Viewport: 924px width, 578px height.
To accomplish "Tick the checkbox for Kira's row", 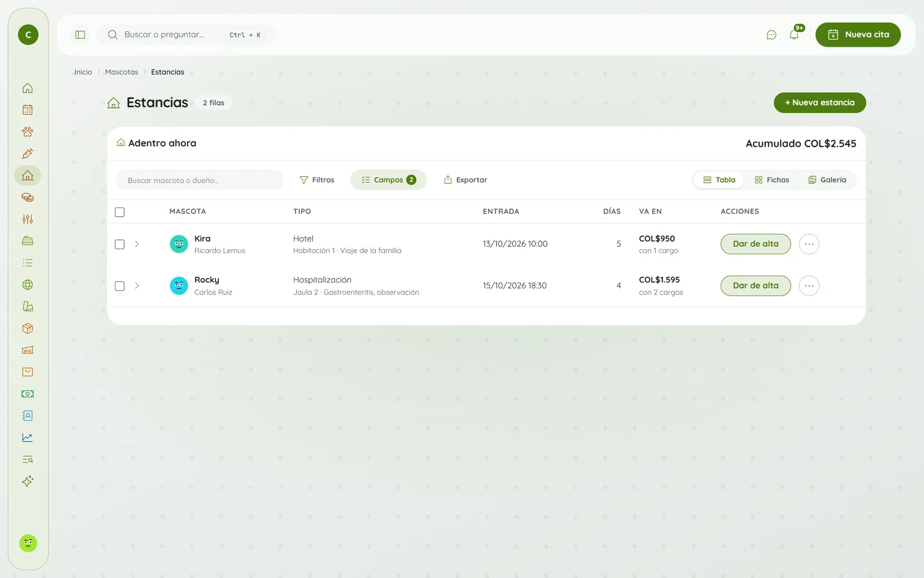I will point(120,244).
